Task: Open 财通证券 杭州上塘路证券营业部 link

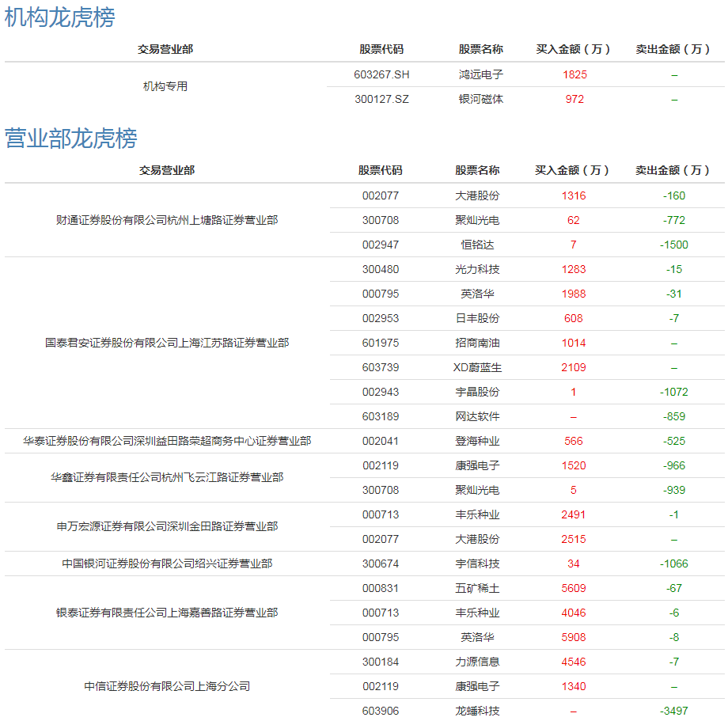Action: pyautogui.click(x=166, y=220)
